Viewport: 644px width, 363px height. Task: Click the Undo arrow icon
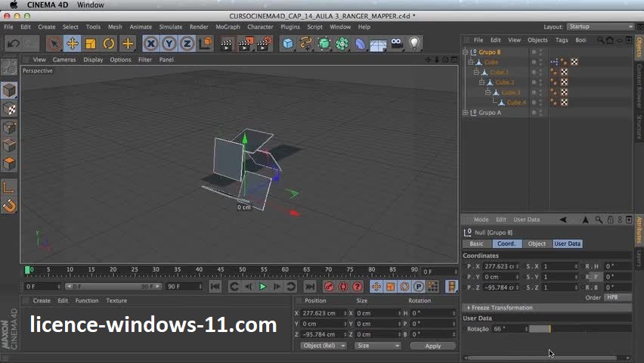(x=13, y=44)
